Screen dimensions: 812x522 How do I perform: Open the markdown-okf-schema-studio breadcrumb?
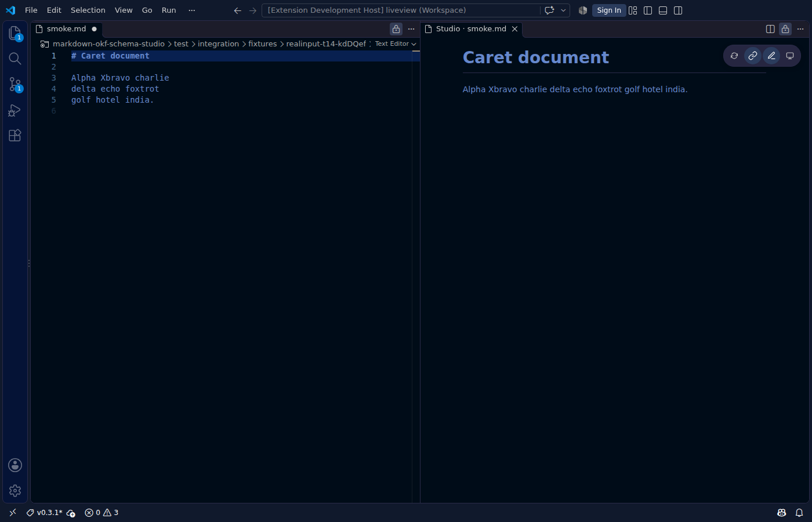point(108,43)
